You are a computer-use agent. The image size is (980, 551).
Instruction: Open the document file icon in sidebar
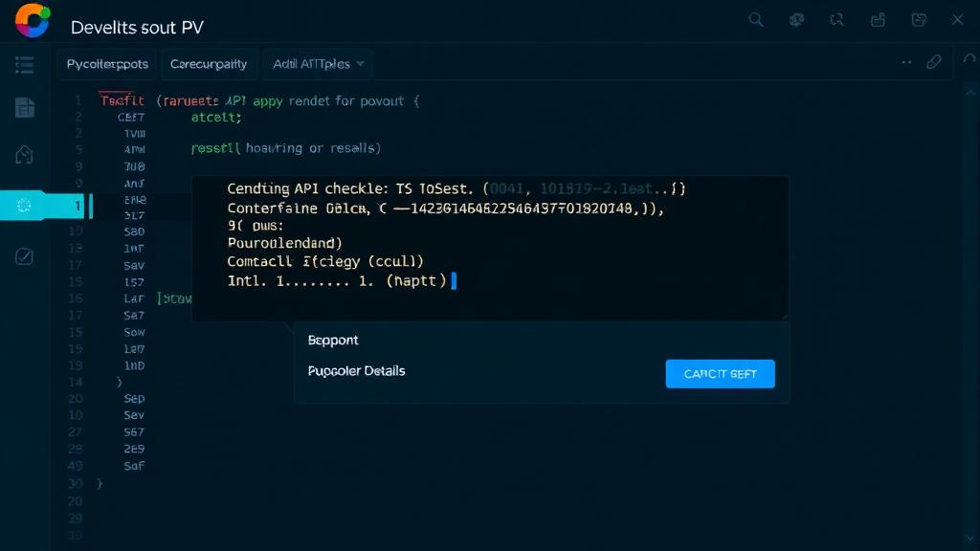click(x=25, y=108)
